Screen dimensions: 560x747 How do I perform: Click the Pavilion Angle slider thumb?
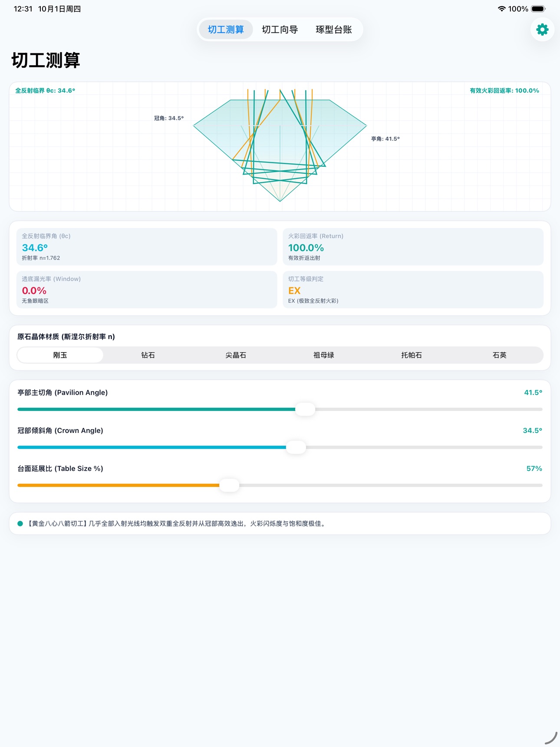[305, 409]
